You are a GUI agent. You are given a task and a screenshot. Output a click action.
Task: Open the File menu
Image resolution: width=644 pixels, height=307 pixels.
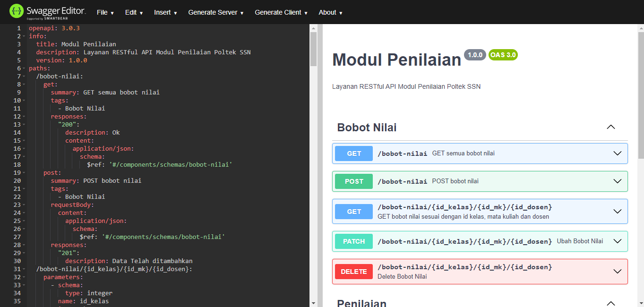pos(105,13)
